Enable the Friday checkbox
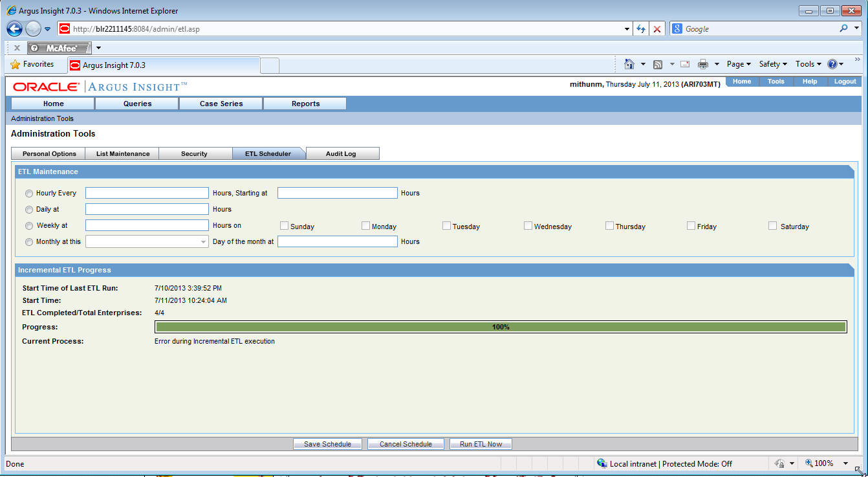This screenshot has width=868, height=477. point(691,226)
